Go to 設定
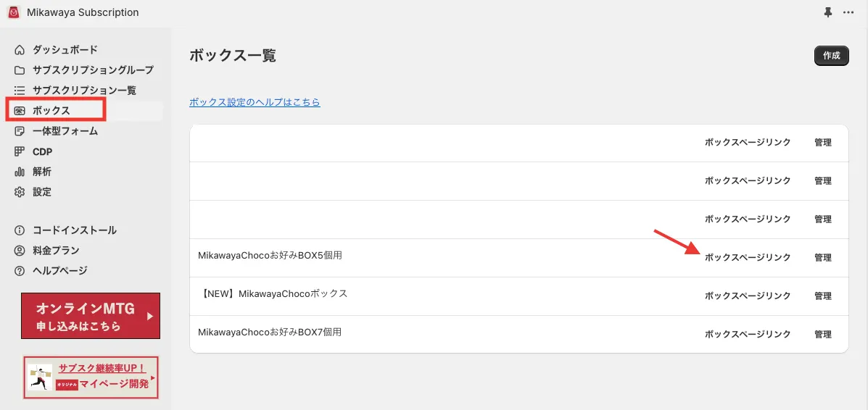 [42, 192]
